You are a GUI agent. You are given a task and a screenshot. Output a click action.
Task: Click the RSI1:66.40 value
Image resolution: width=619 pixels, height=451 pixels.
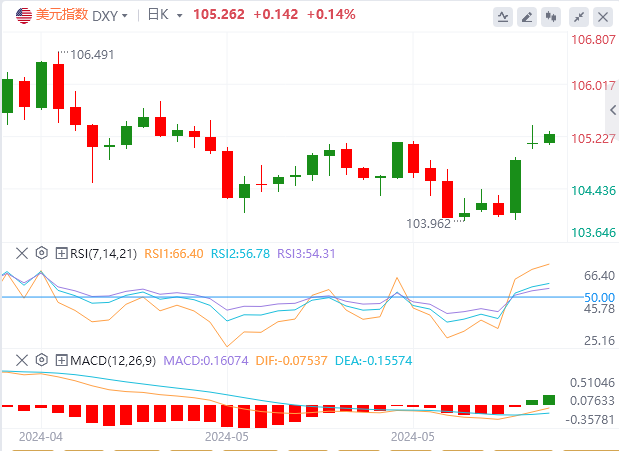(x=174, y=254)
